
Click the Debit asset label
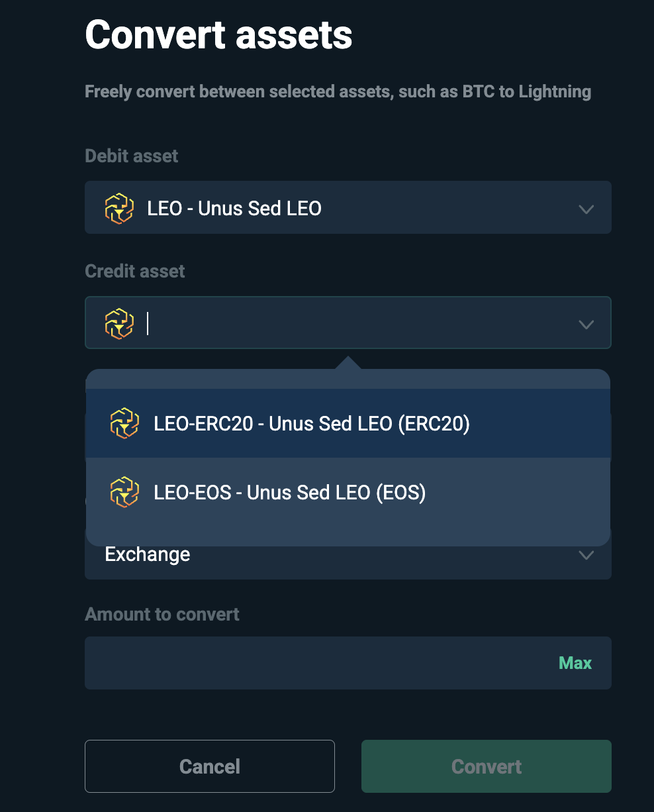pyautogui.click(x=132, y=156)
